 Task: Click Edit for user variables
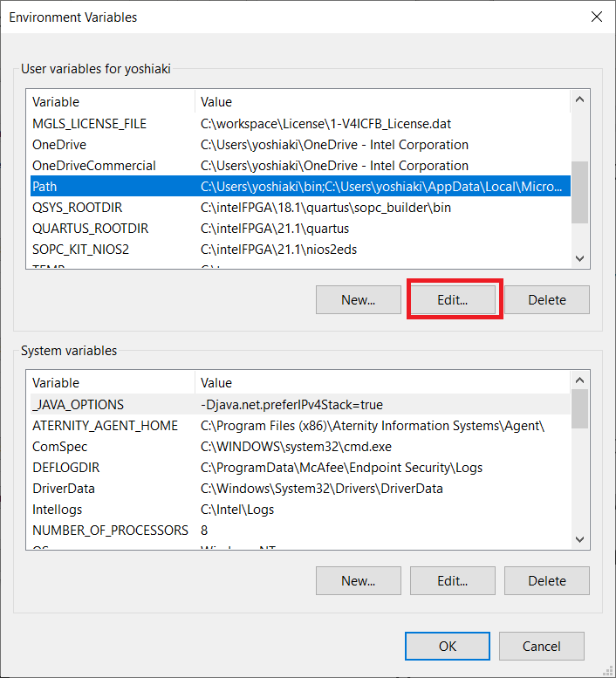[x=453, y=300]
